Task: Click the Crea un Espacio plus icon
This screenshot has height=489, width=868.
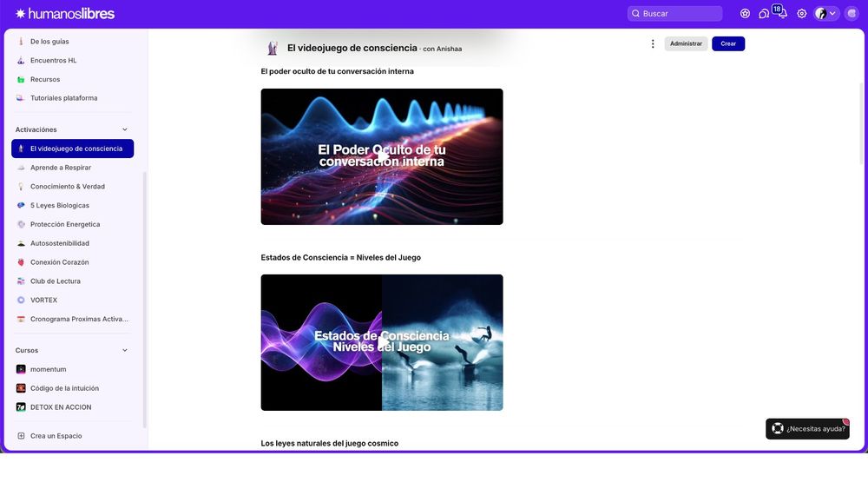Action: click(x=21, y=436)
